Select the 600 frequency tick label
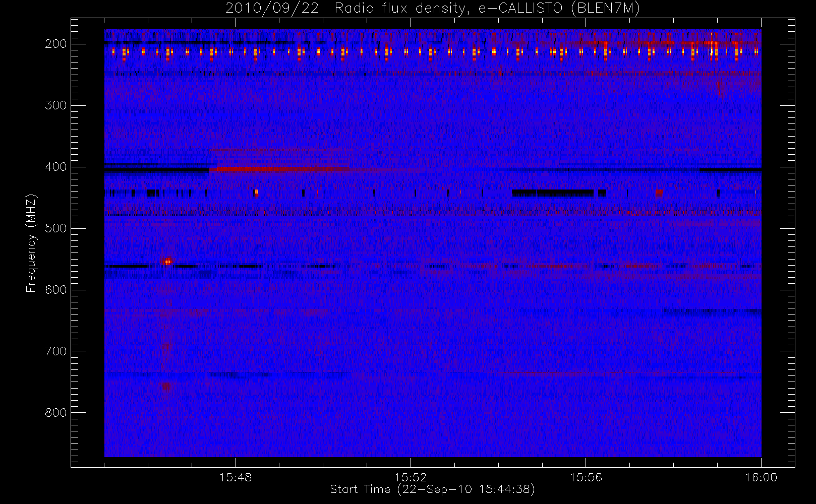This screenshot has width=816, height=504. [56, 290]
